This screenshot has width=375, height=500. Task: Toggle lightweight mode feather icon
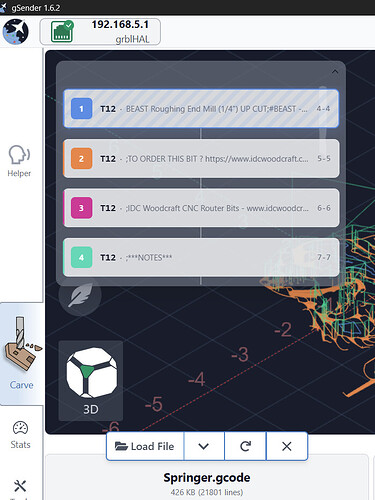point(80,295)
